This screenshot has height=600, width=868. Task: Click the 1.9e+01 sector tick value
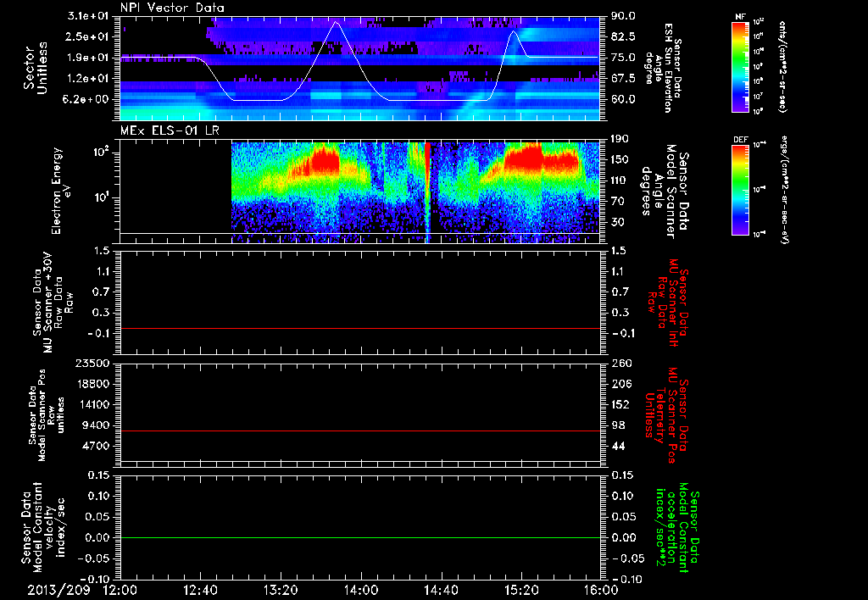tap(88, 58)
